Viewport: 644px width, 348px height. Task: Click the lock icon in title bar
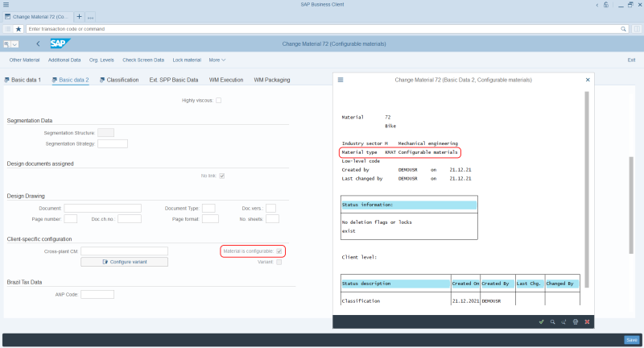pos(606,5)
